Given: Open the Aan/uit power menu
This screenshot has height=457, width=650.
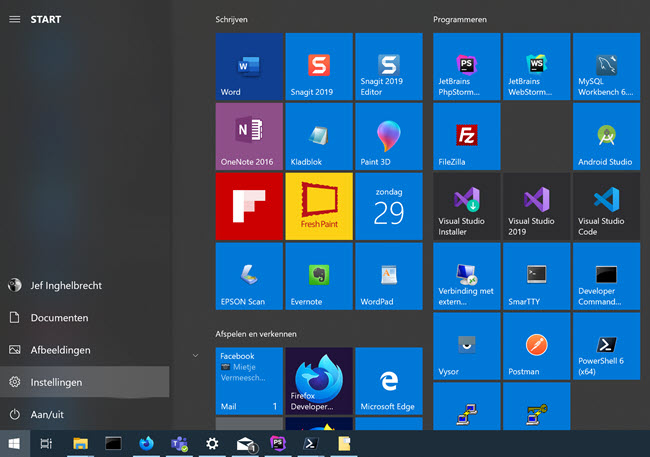Looking at the screenshot, I should pyautogui.click(x=85, y=414).
